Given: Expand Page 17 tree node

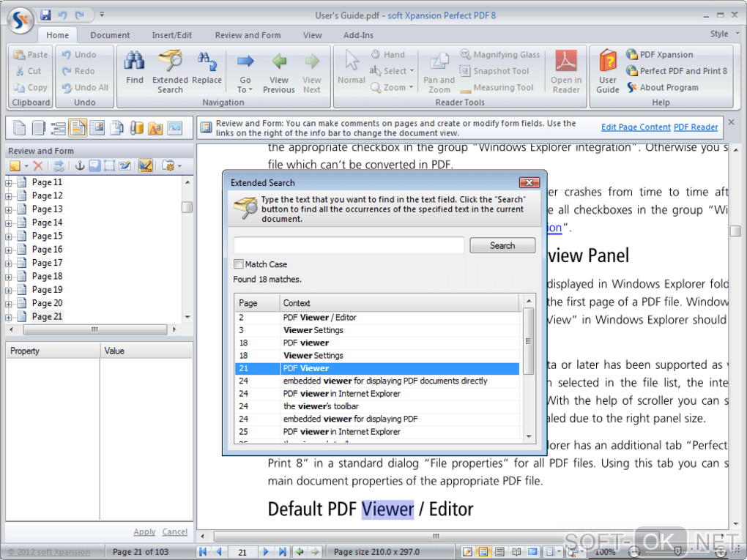Looking at the screenshot, I should [x=9, y=264].
